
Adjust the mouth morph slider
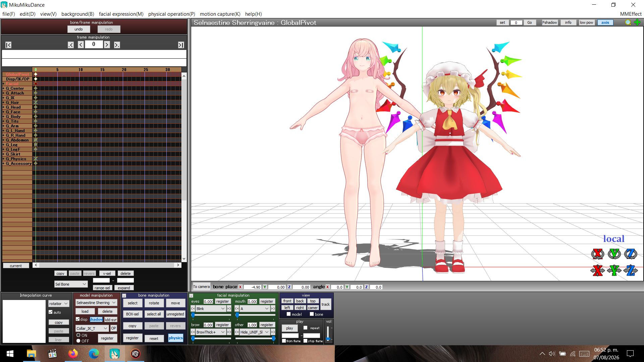[x=255, y=315]
